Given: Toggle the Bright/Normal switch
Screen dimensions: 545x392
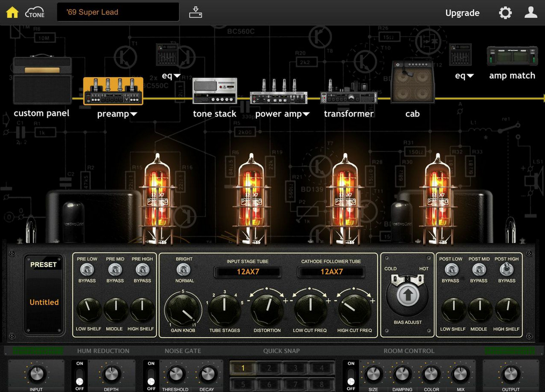Looking at the screenshot, I should click(183, 270).
